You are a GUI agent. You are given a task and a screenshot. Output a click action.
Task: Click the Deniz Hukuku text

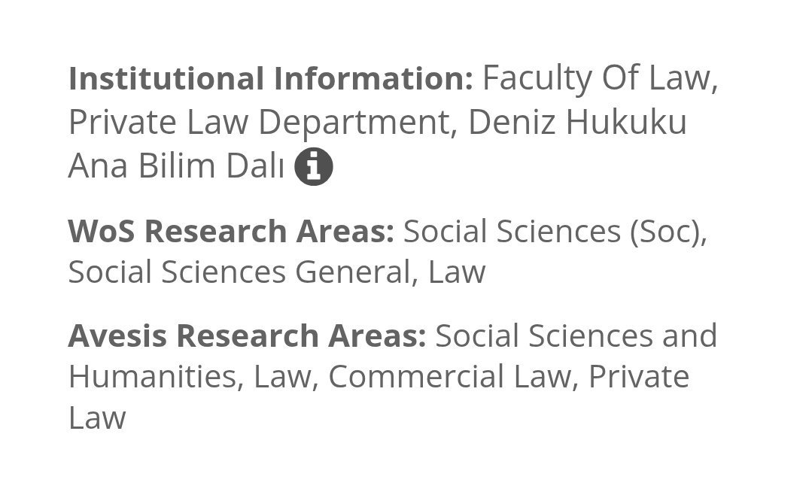click(577, 123)
